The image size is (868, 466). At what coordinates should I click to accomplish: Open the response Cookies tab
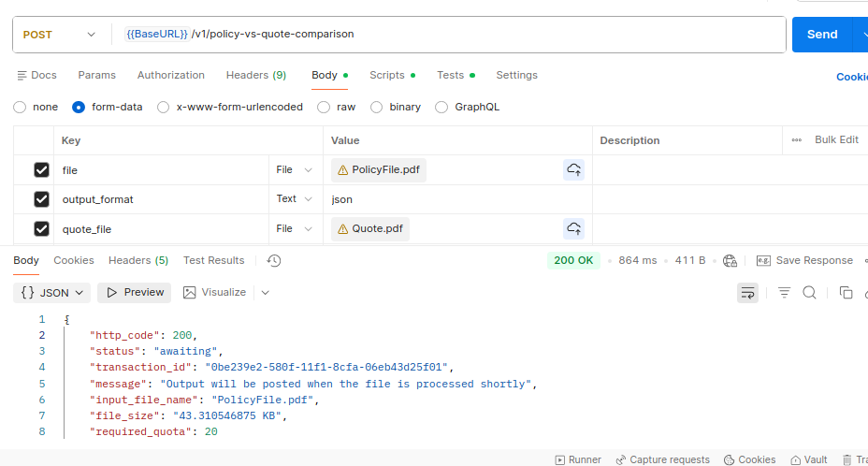point(74,260)
